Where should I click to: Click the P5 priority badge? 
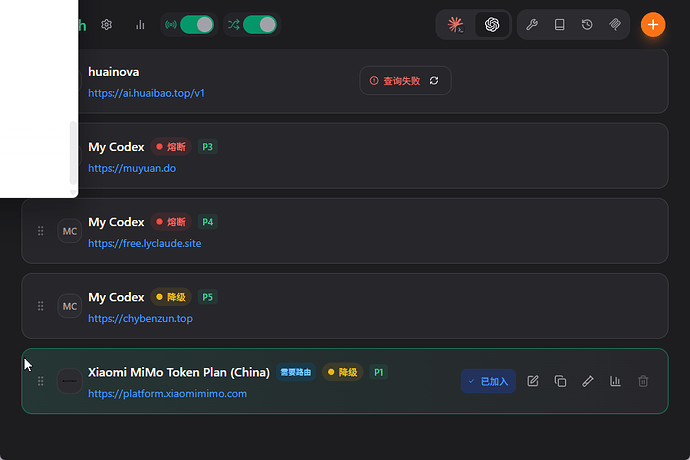[x=207, y=297]
